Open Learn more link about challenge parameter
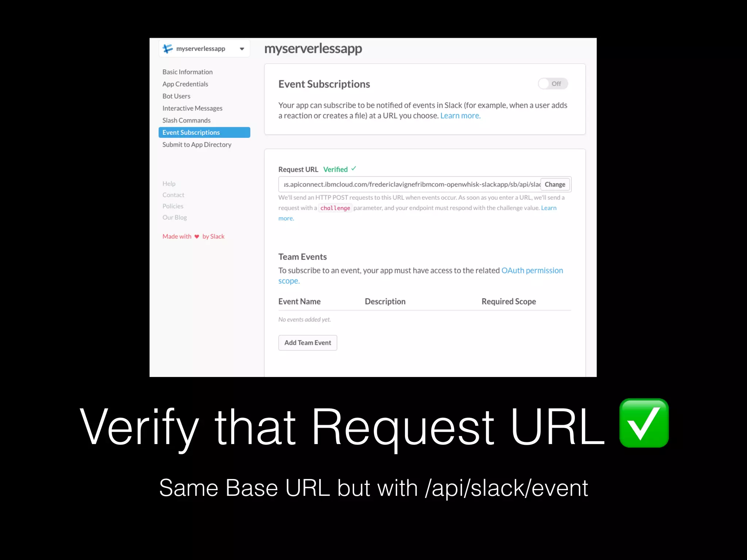Viewport: 747px width, 560px height. click(549, 208)
